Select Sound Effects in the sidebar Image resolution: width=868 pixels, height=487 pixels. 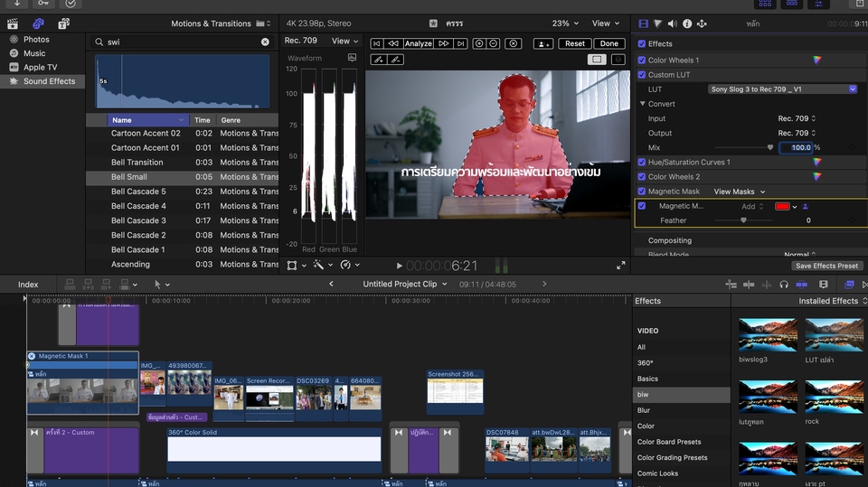(49, 81)
